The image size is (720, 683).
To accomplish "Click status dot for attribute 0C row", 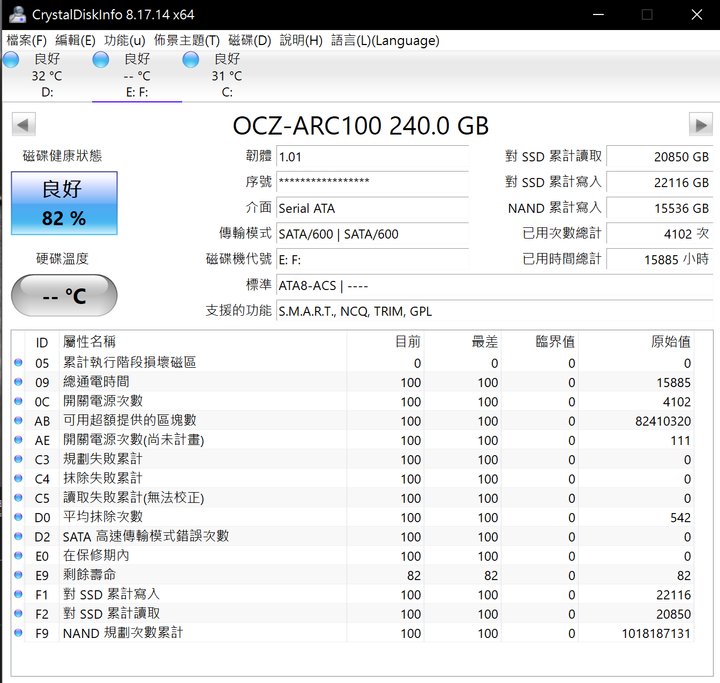I will tap(18, 401).
